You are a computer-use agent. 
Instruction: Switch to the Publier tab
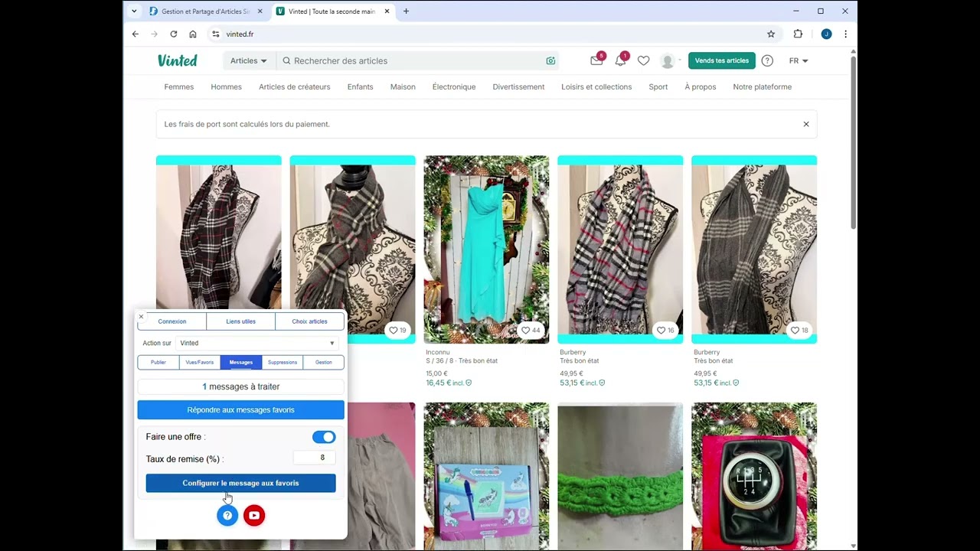(x=158, y=362)
